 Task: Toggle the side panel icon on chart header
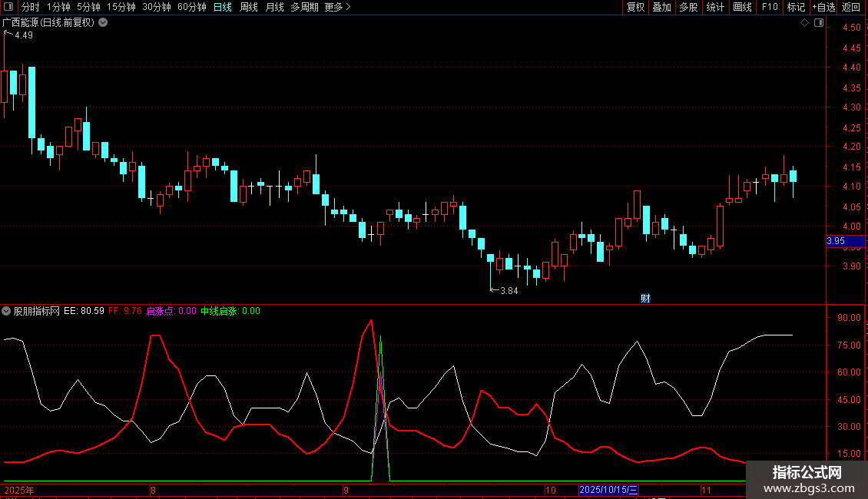coord(819,23)
